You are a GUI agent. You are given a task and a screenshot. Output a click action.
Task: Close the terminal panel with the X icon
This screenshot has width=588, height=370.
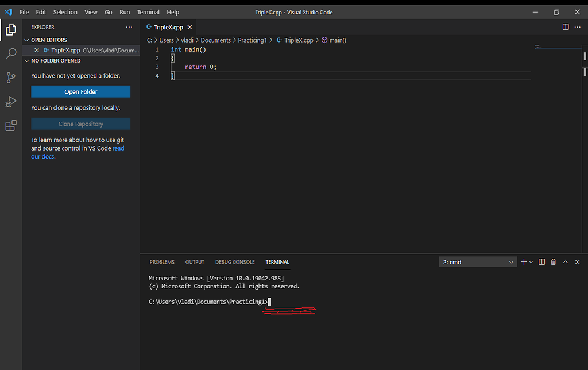click(577, 261)
